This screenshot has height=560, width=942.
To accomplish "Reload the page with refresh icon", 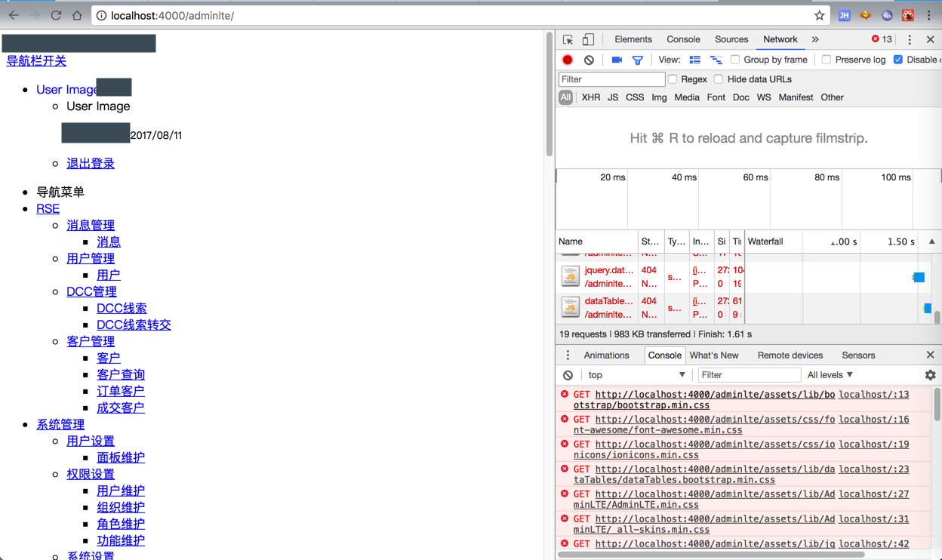I will pos(56,15).
